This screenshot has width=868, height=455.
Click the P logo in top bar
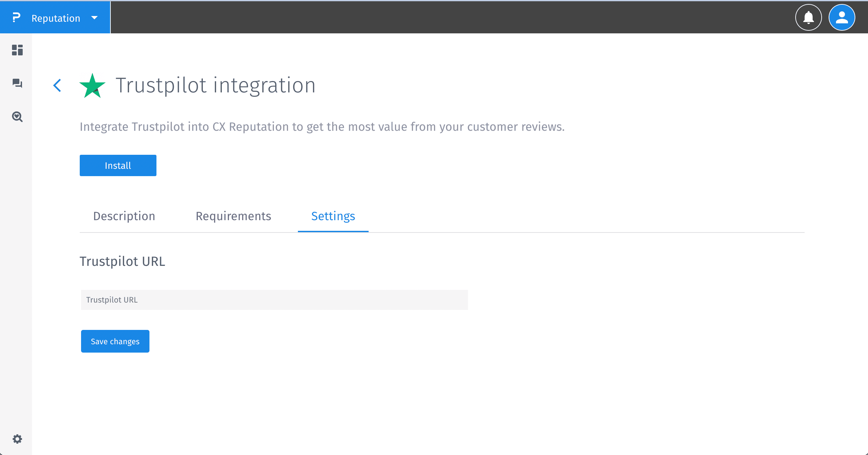16,18
